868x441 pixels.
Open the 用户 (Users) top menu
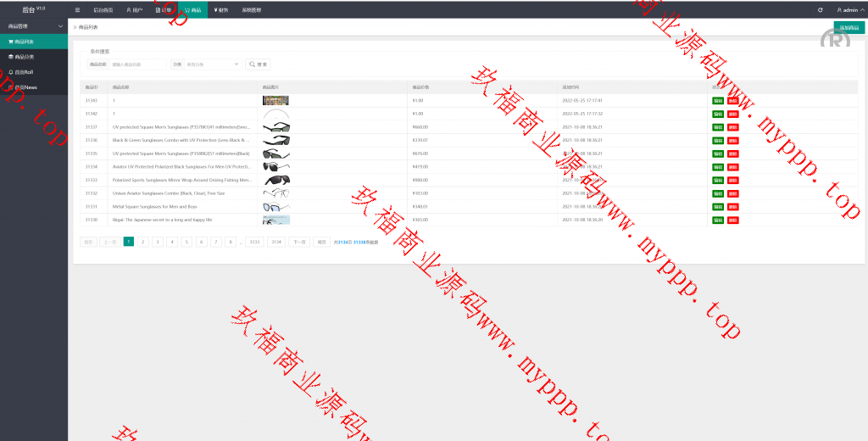point(134,9)
